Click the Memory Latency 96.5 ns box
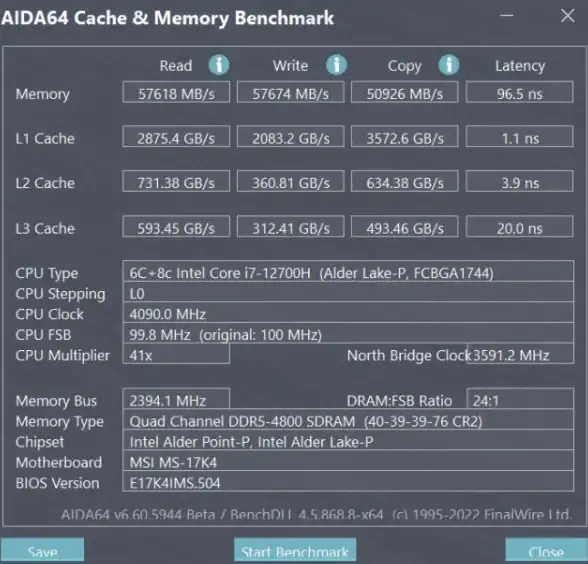 click(x=519, y=92)
